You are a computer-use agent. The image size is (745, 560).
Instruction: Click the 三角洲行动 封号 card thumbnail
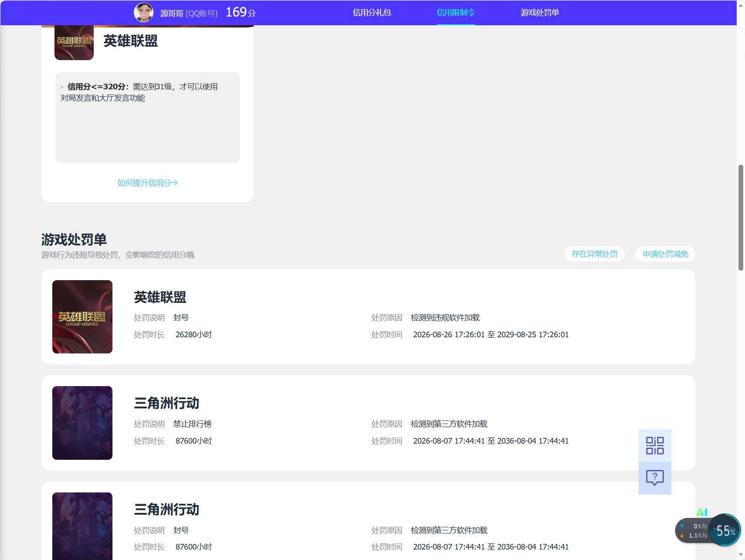click(x=82, y=526)
